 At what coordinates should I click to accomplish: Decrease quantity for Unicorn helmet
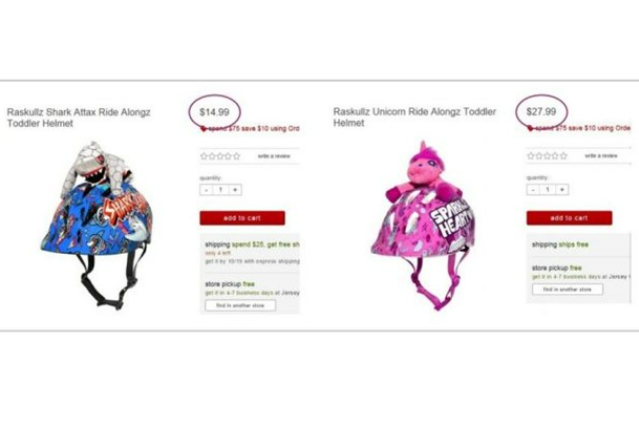click(x=533, y=190)
